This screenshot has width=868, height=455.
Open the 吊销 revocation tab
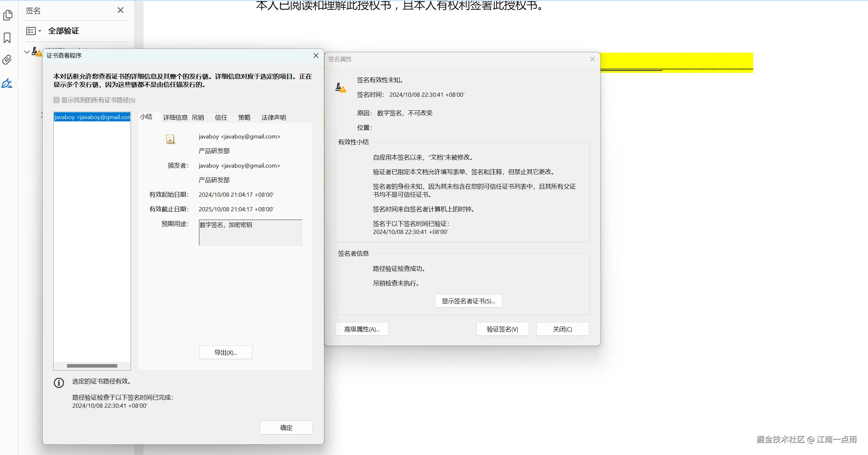pos(198,117)
